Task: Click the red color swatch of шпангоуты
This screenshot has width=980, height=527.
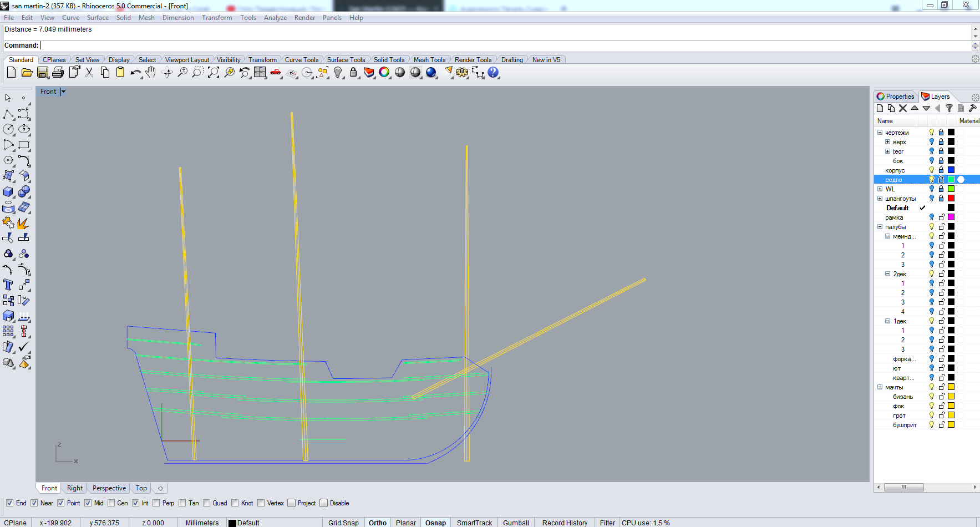Action: (951, 199)
